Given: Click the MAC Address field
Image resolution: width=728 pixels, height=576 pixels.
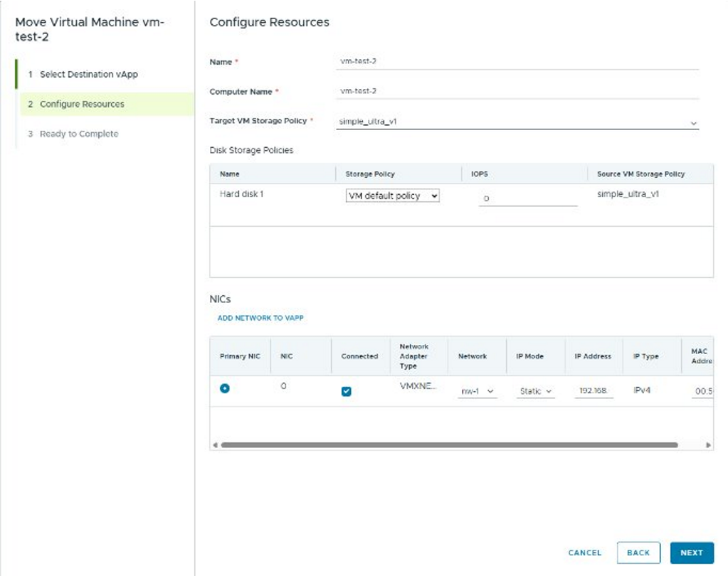Looking at the screenshot, I should pos(702,391).
